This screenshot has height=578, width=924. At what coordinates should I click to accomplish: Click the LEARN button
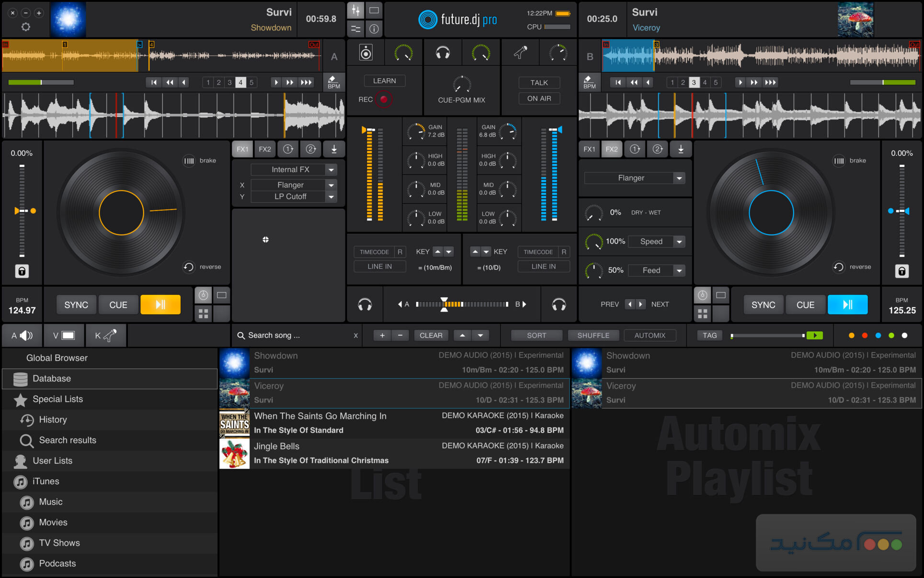(384, 81)
